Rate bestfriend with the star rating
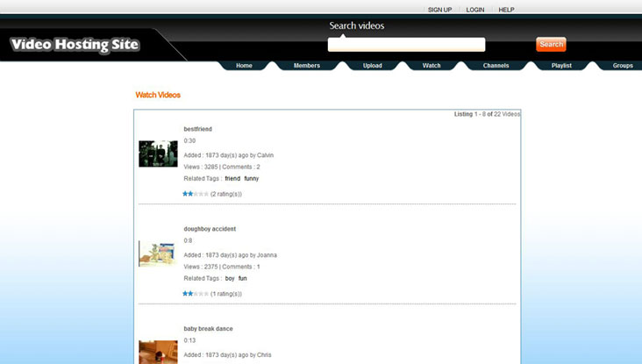 [196, 194]
